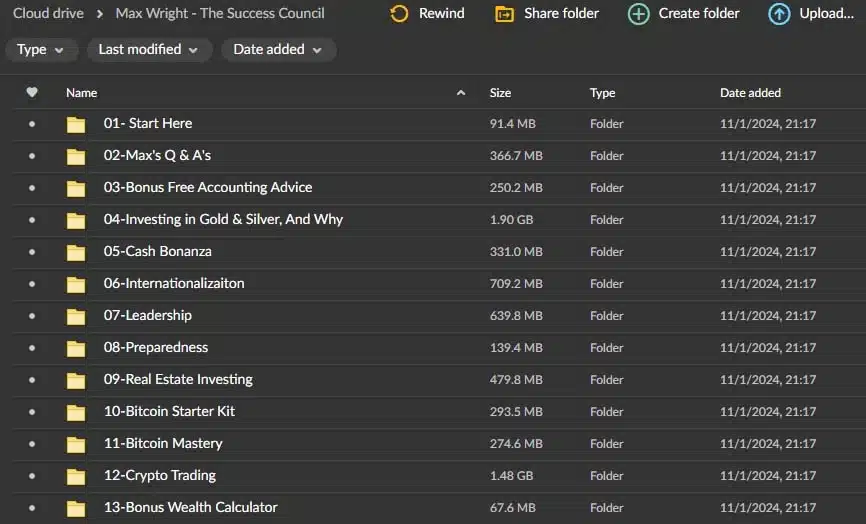Toggle favorite dot for 10-Bitcoin Starter Kit
This screenshot has width=866, height=524.
pyautogui.click(x=32, y=412)
